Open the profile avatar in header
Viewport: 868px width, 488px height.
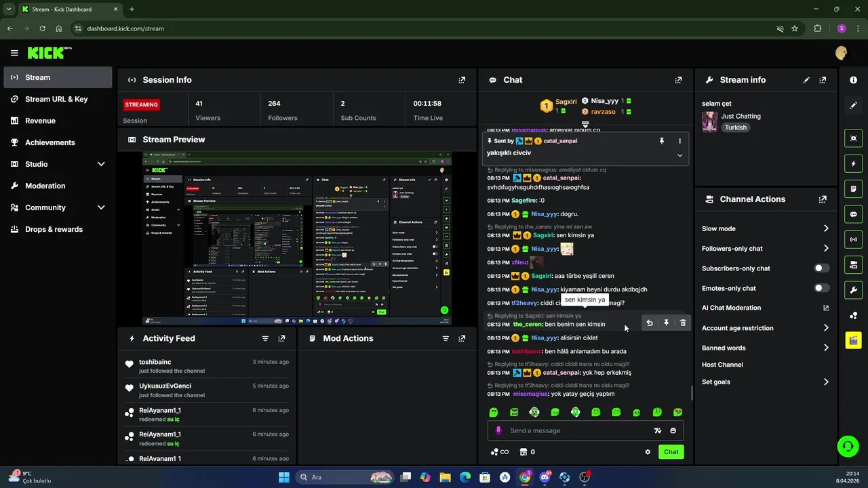842,53
